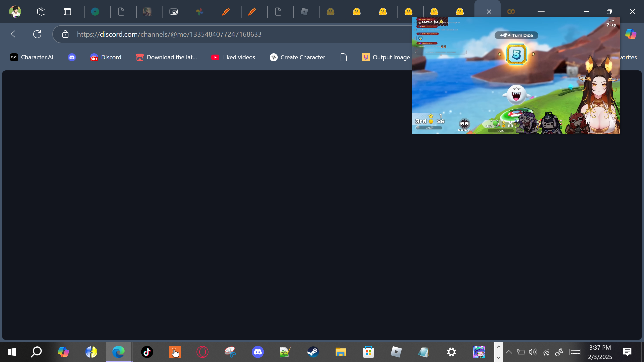644x362 pixels.
Task: Switch to the Colab 'CO' tab
Action: [x=511, y=12]
